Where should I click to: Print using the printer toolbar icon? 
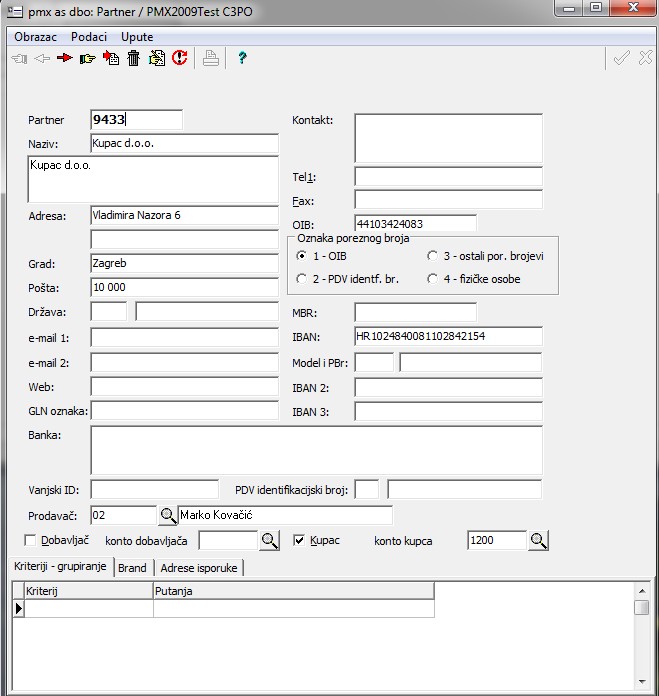click(211, 58)
